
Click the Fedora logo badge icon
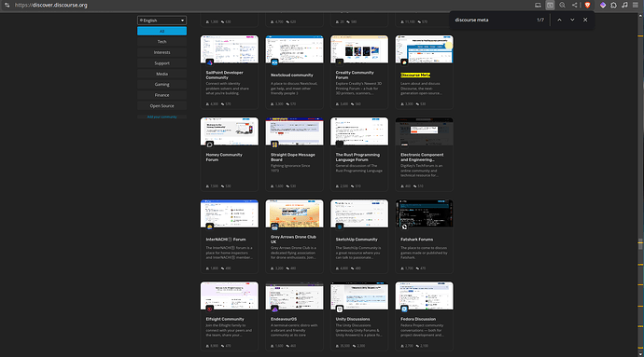point(404,309)
